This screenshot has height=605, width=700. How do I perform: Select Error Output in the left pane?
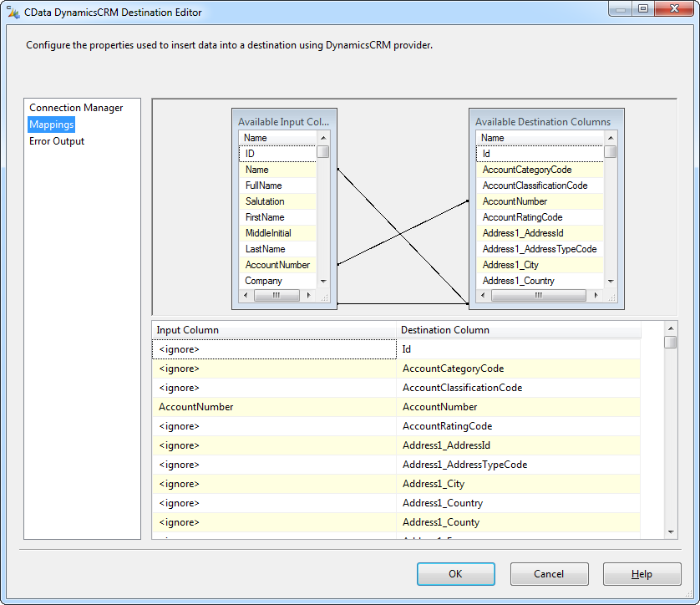click(56, 140)
